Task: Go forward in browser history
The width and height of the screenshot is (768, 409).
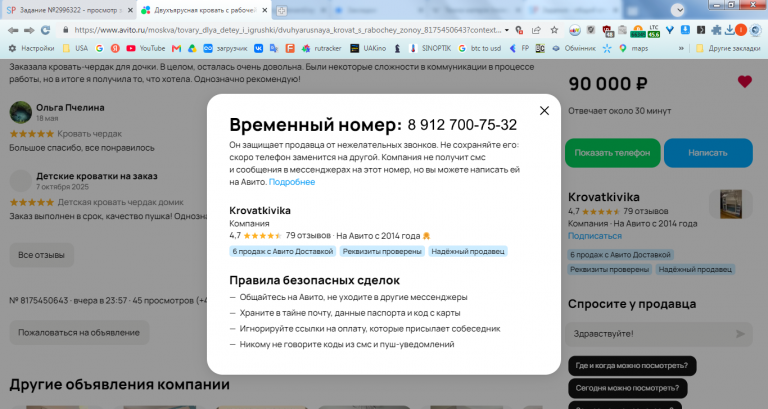Action: 29,30
